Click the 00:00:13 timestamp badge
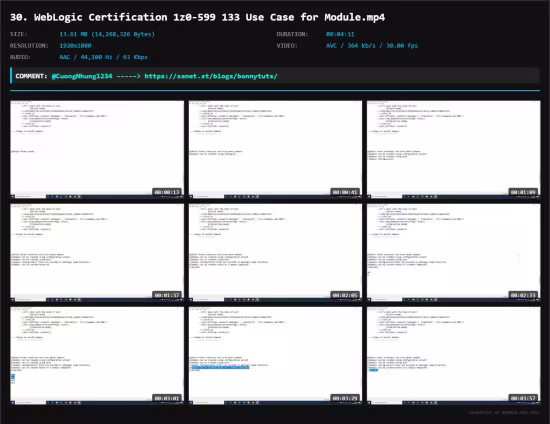Screen dimensions: 550x424 tap(167, 192)
